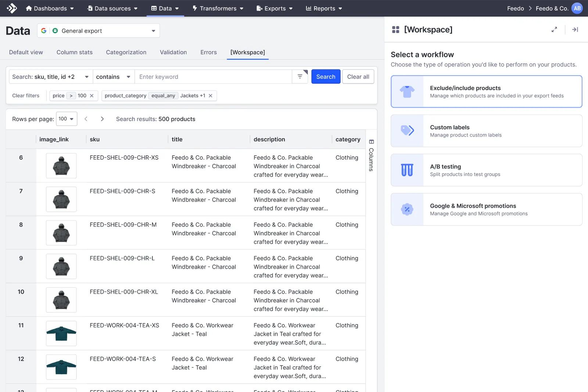Select the [Workspace] tab

coord(248,52)
